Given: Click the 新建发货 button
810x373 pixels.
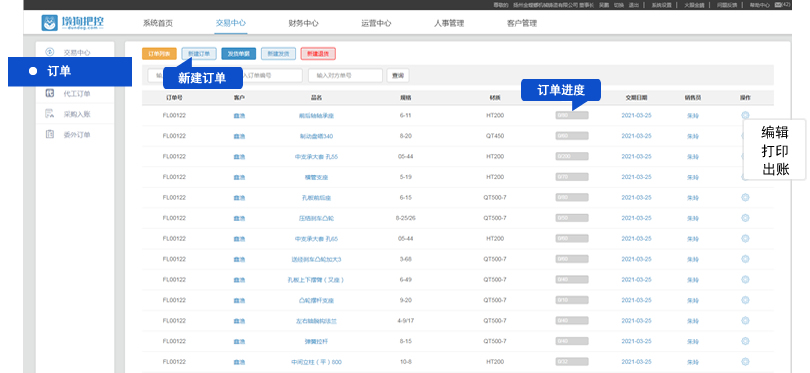Looking at the screenshot, I should (278, 54).
